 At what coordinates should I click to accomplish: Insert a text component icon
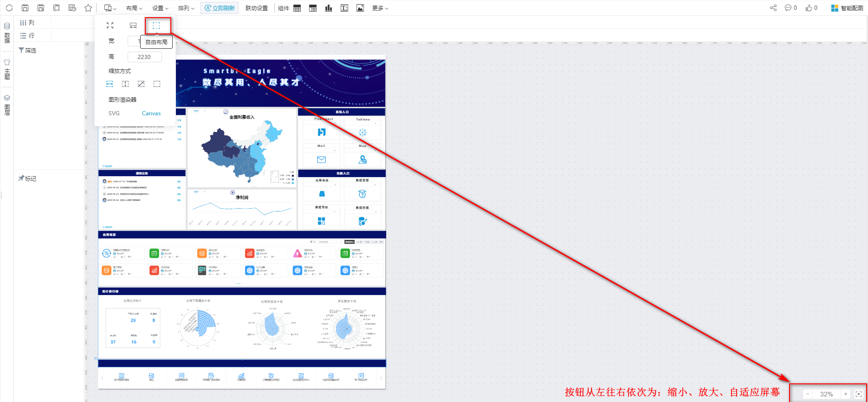point(344,8)
